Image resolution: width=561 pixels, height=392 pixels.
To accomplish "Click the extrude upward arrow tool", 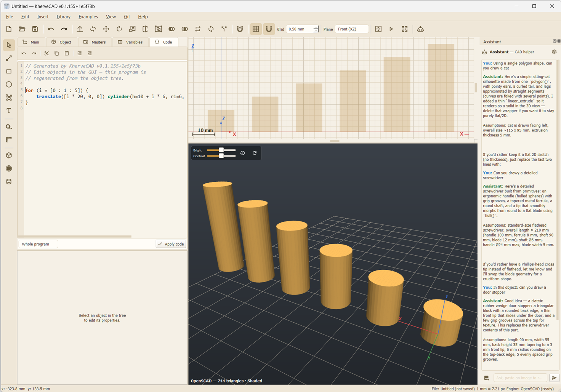I will (x=80, y=29).
